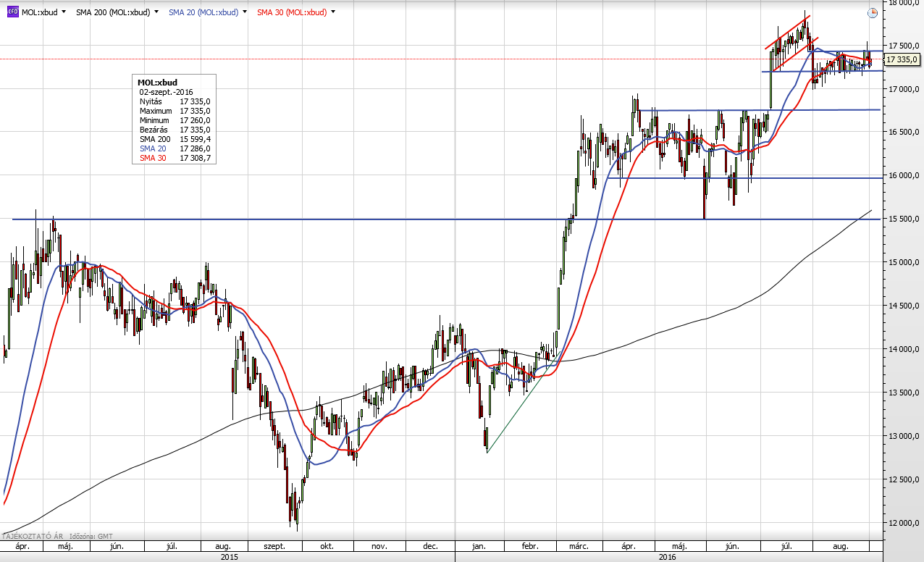This screenshot has height=562, width=924.
Task: Click the clock icon near the price axis
Action: (x=873, y=13)
